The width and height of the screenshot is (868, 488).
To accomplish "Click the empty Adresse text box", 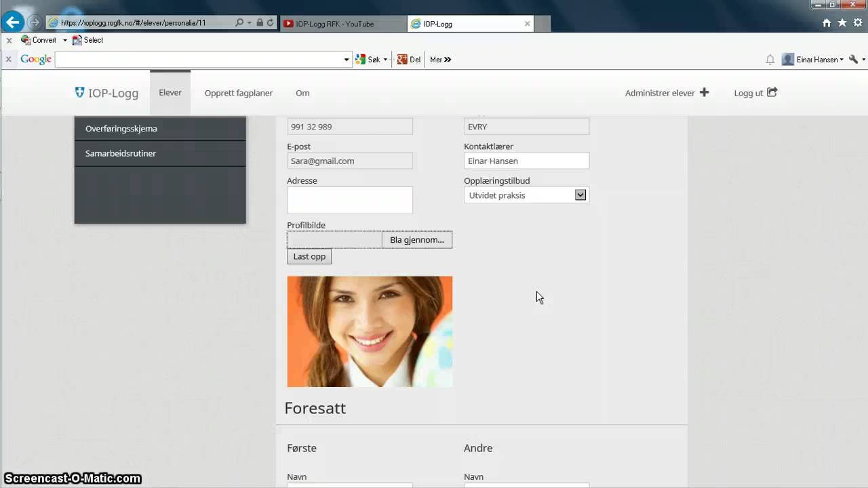I will 350,201.
